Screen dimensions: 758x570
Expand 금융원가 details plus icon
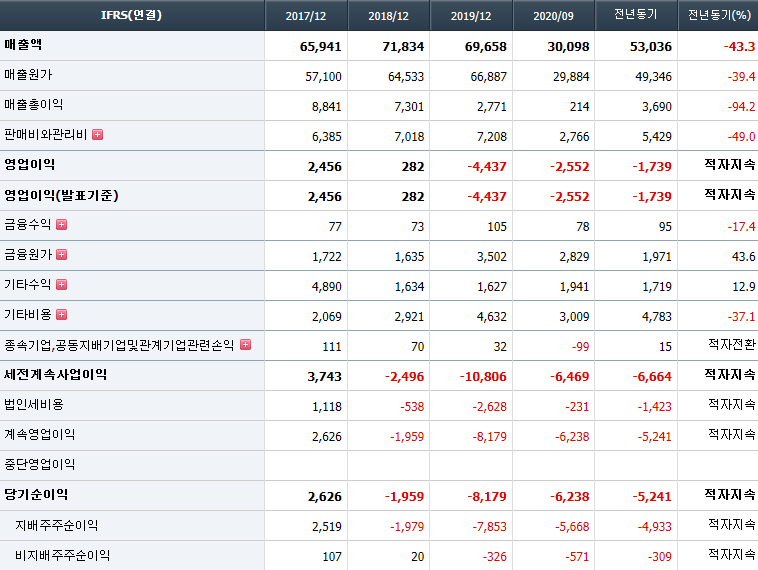[61, 254]
